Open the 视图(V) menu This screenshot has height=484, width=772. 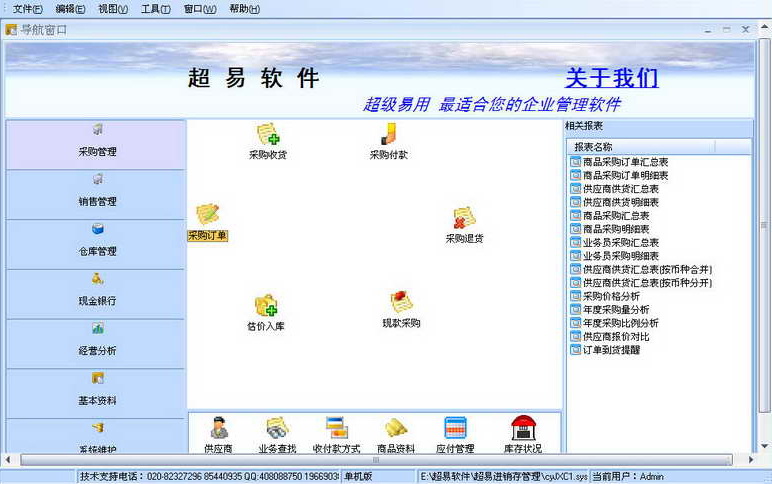pyautogui.click(x=113, y=9)
